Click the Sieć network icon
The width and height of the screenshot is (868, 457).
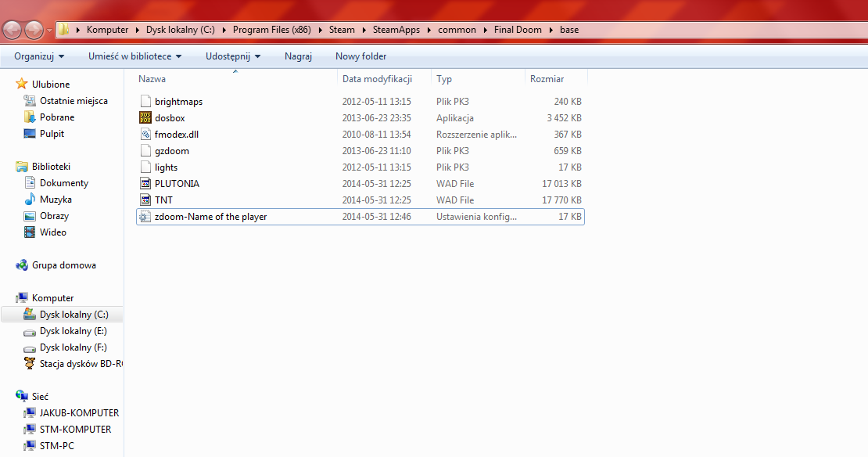coord(22,396)
